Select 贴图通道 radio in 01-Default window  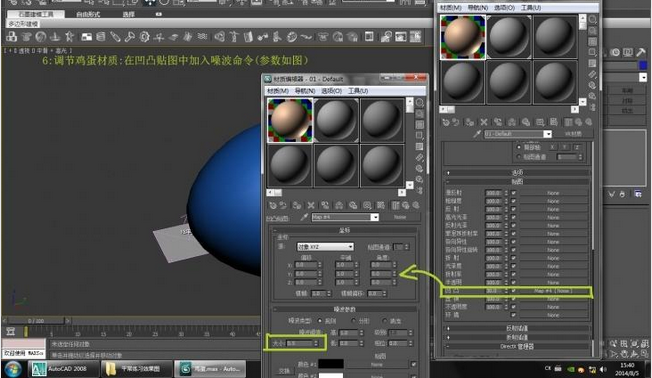pyautogui.click(x=519, y=157)
